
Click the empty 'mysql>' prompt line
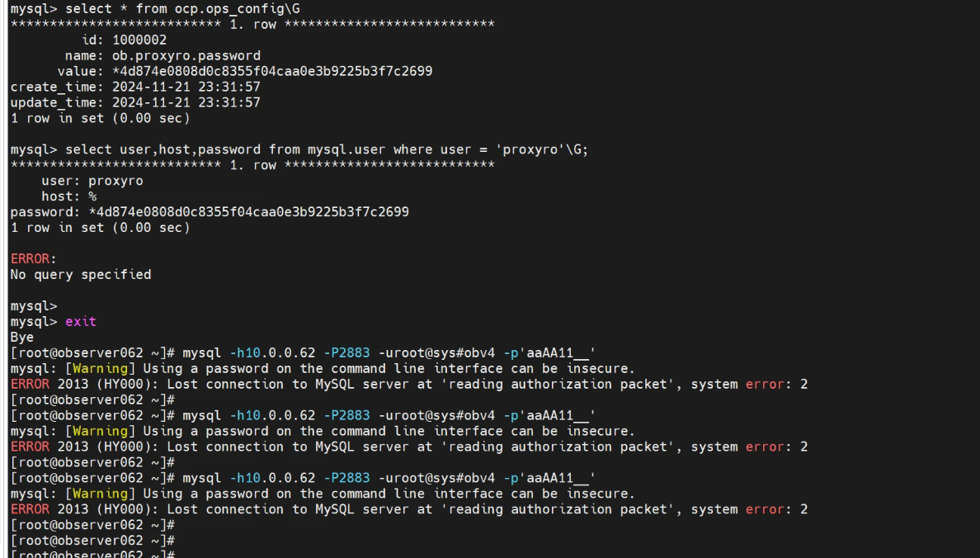[x=34, y=306]
